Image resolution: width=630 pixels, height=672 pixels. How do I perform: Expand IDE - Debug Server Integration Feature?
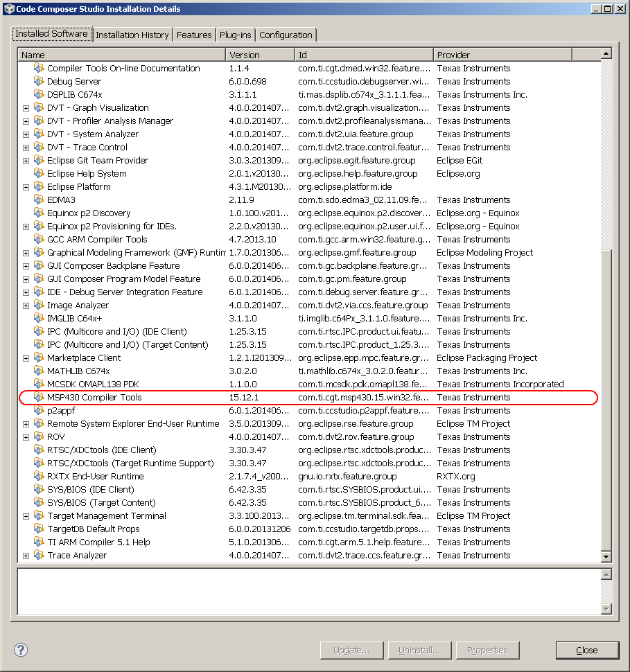point(26,293)
